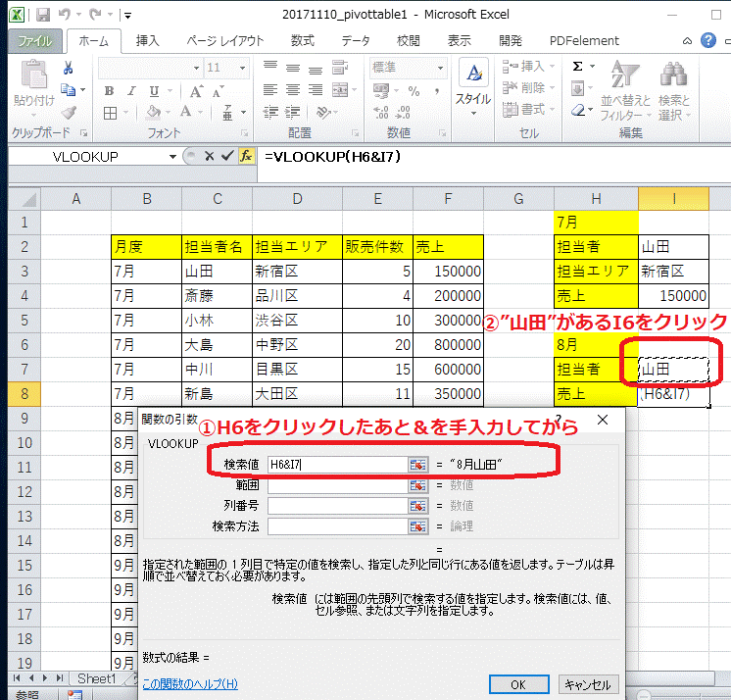Image resolution: width=731 pixels, height=700 pixels.
Task: Click the 列番号 range selector icon
Action: coord(418,506)
